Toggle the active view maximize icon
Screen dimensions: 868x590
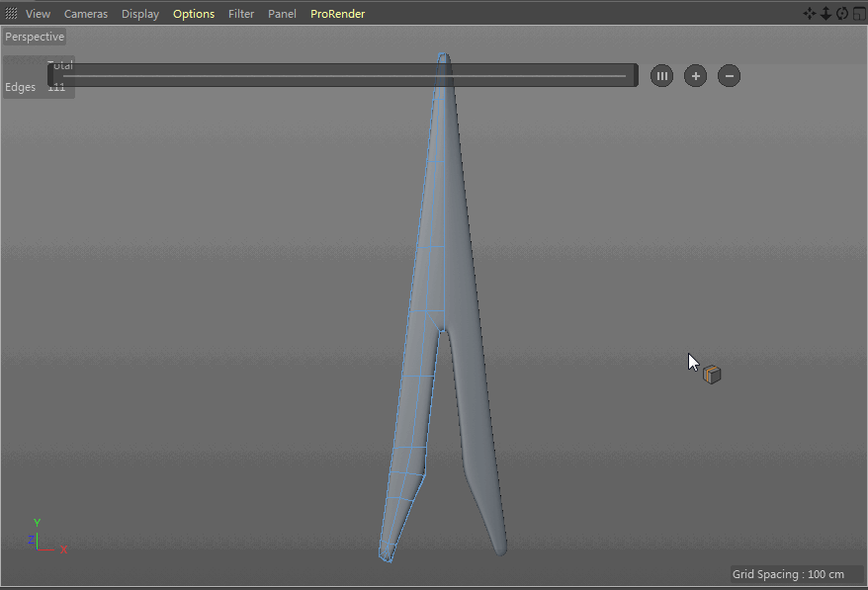click(857, 14)
